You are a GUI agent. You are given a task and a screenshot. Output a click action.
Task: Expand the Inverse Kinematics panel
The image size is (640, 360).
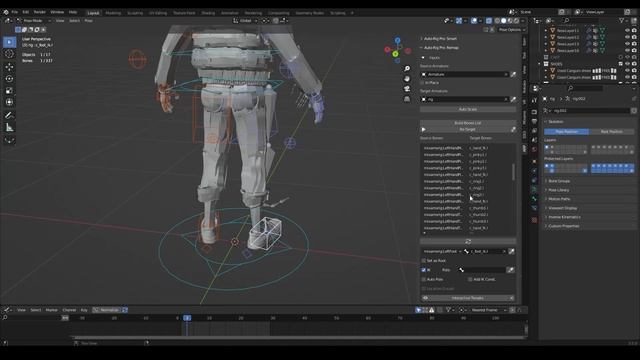tap(564, 217)
